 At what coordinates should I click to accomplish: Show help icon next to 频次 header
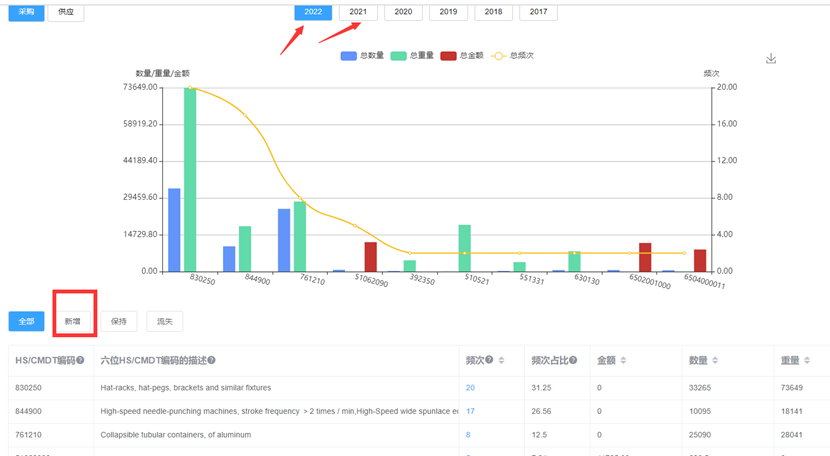coord(489,360)
